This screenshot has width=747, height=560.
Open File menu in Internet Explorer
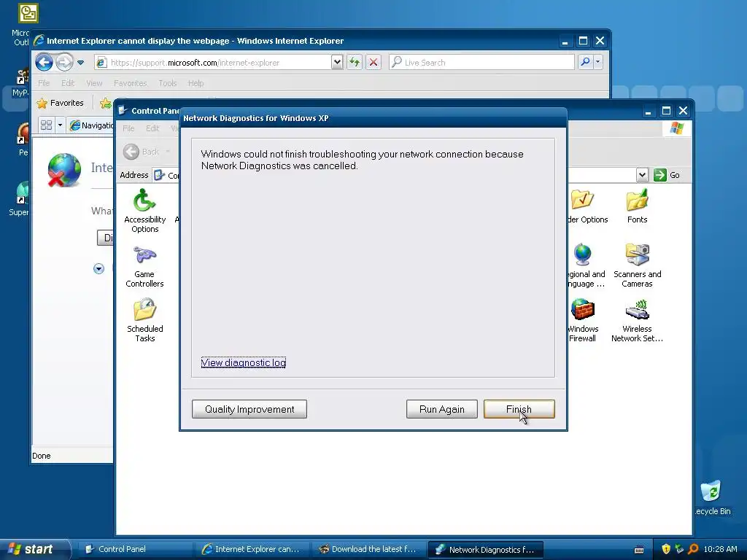pyautogui.click(x=44, y=83)
